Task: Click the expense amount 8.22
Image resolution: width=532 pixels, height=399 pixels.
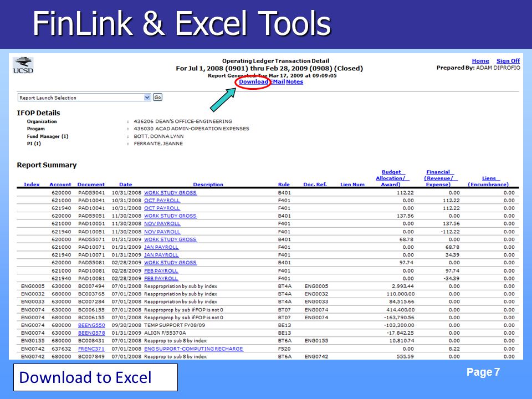Action: coord(454,349)
